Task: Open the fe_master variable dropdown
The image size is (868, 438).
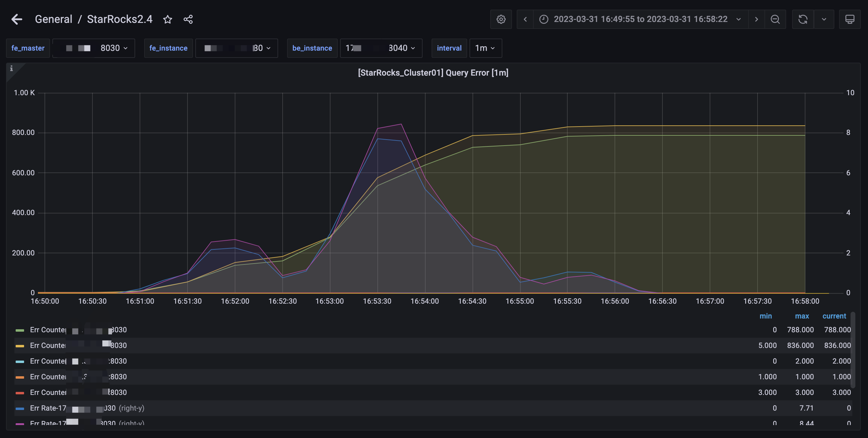Action: [94, 48]
